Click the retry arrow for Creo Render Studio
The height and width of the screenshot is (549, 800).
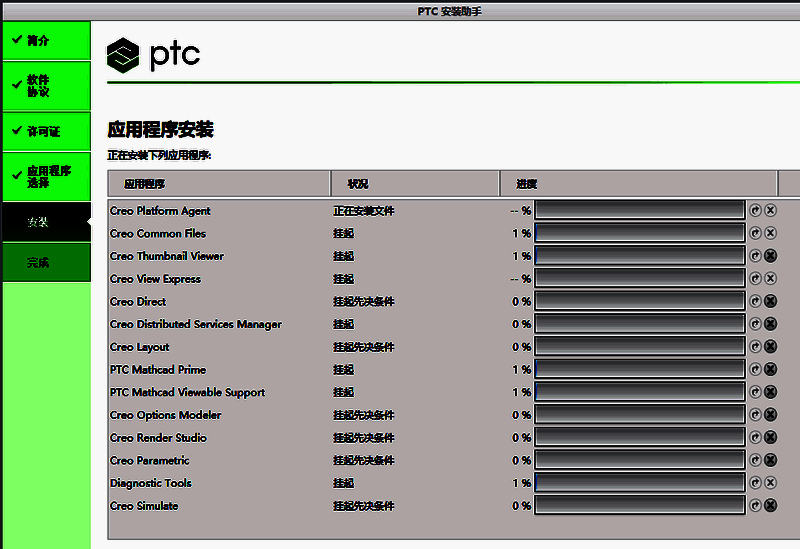click(756, 438)
